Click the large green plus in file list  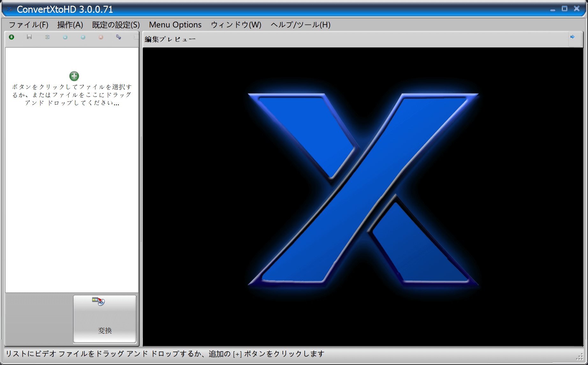click(74, 76)
